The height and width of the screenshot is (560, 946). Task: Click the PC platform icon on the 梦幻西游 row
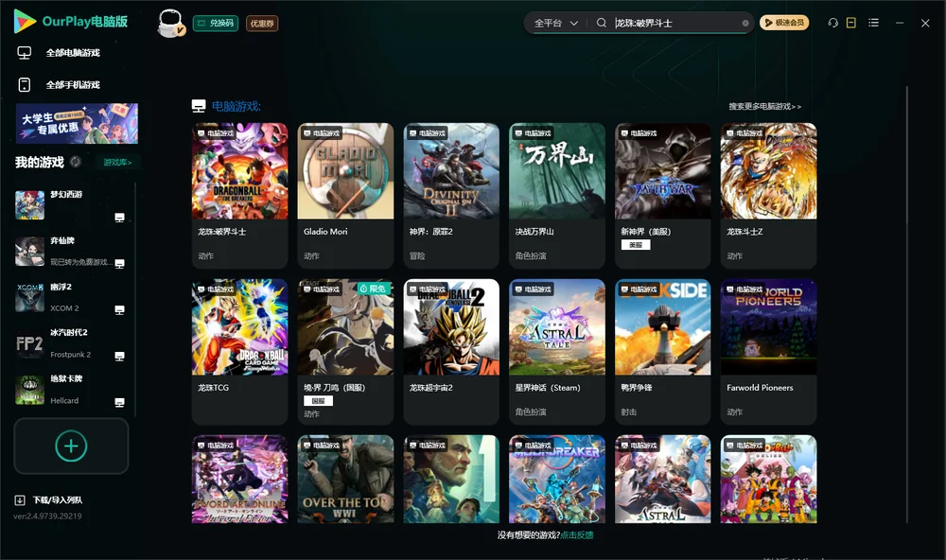pyautogui.click(x=119, y=218)
